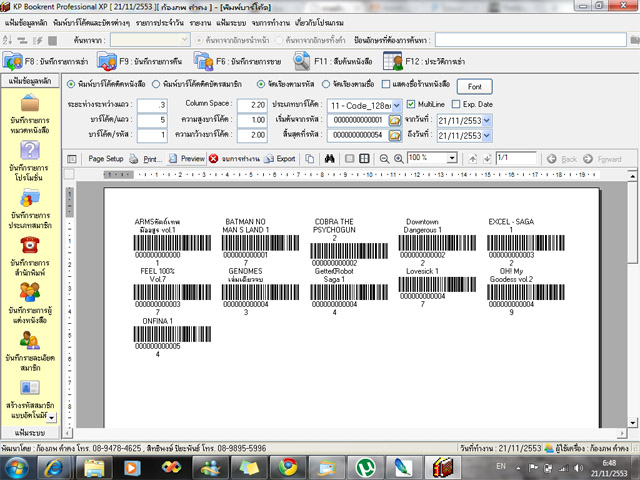Click the member type folder icon in sidebar

30,198
